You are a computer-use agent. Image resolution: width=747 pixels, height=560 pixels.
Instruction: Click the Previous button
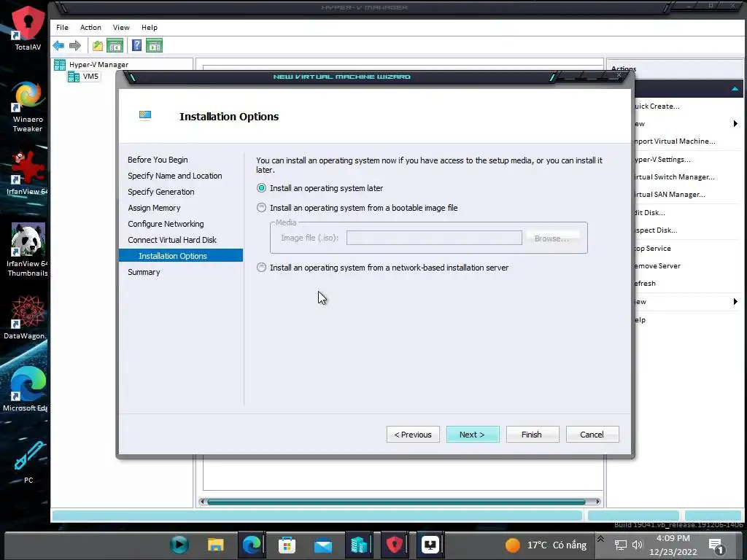tap(413, 435)
